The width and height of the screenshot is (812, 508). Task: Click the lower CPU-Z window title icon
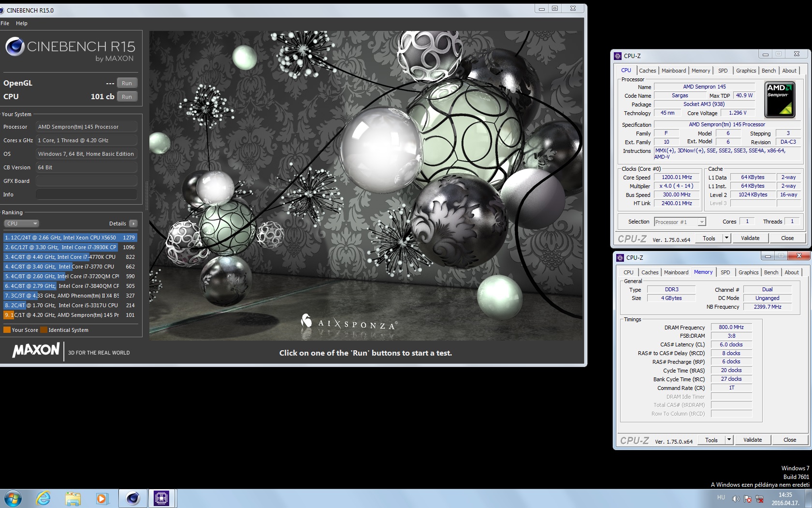(620, 257)
